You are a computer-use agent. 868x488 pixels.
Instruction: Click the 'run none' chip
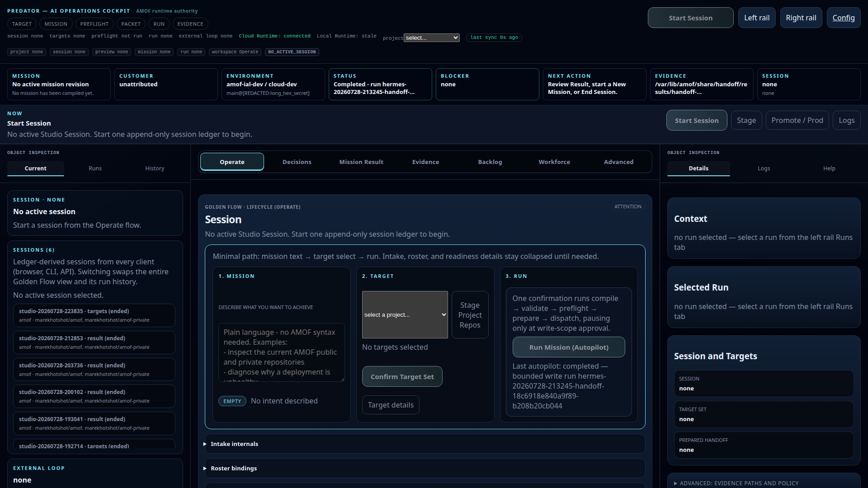coord(191,52)
